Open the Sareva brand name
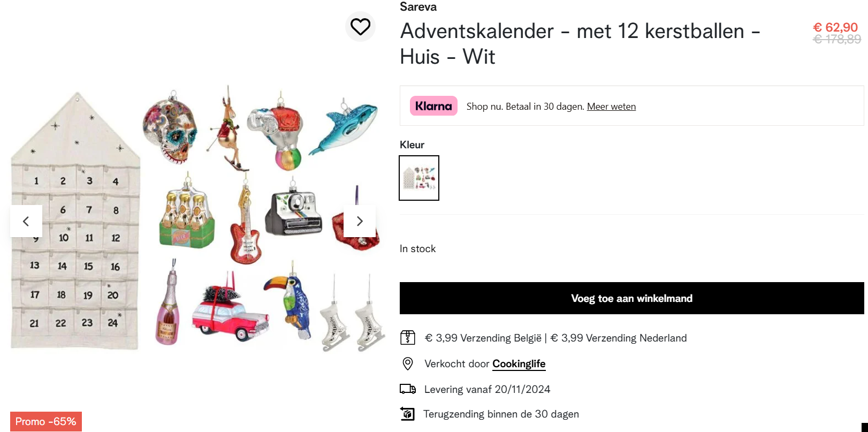This screenshot has width=868, height=432. click(x=418, y=7)
